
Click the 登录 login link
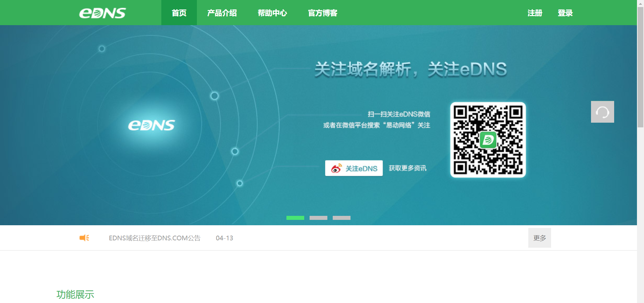click(565, 13)
